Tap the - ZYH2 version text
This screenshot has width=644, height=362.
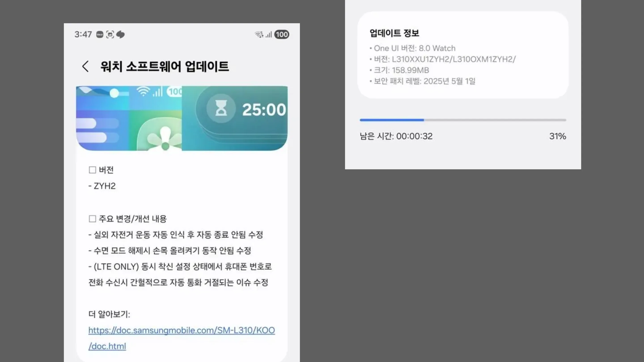(102, 186)
